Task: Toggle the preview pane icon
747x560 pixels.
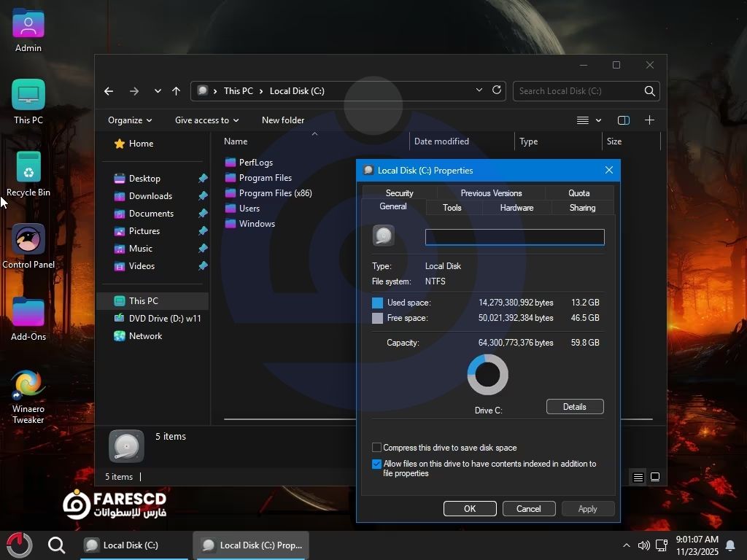Action: coord(623,120)
